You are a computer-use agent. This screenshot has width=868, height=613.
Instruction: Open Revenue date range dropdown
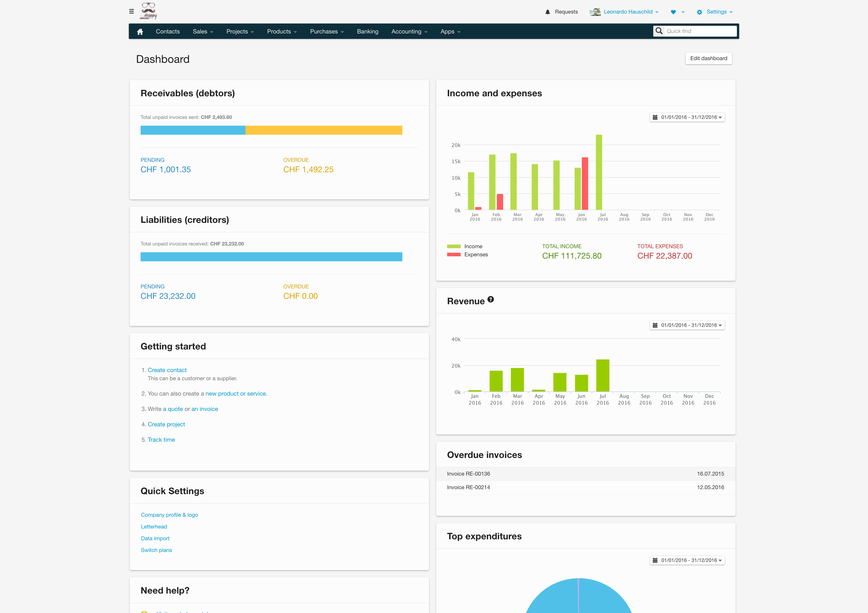pos(687,325)
